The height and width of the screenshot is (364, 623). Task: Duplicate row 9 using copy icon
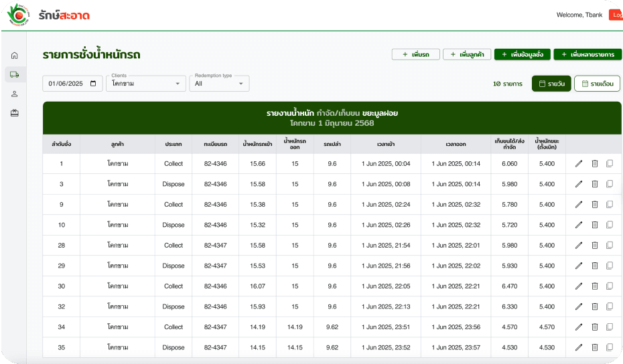[x=609, y=205]
